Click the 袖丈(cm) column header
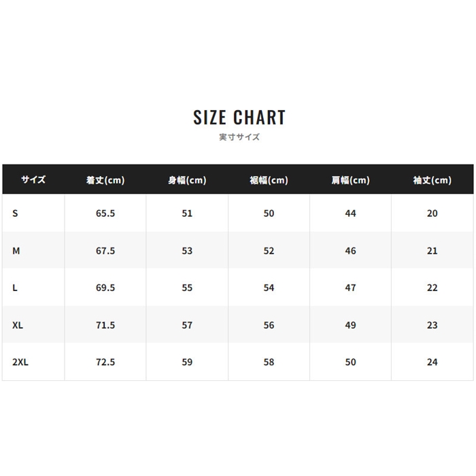 (432, 180)
